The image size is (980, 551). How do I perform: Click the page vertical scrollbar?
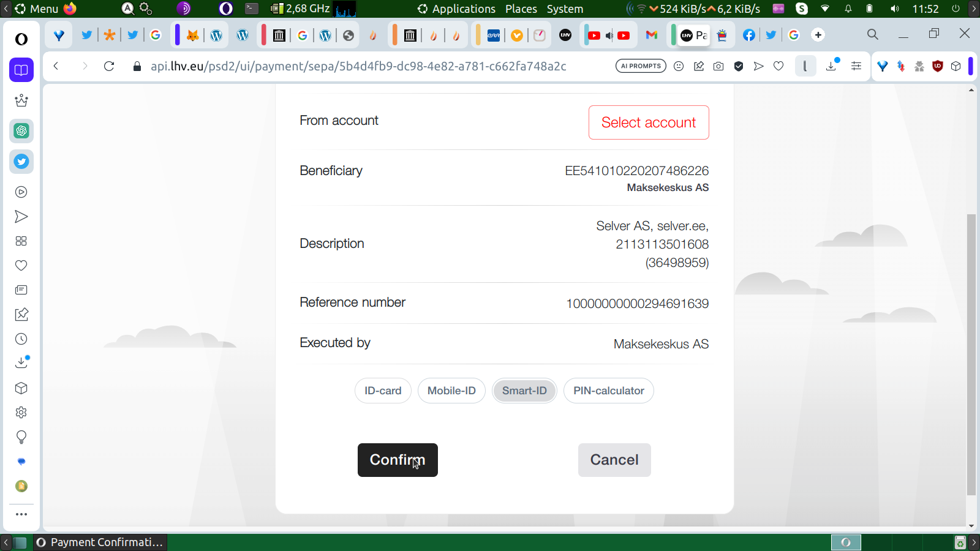971,354
